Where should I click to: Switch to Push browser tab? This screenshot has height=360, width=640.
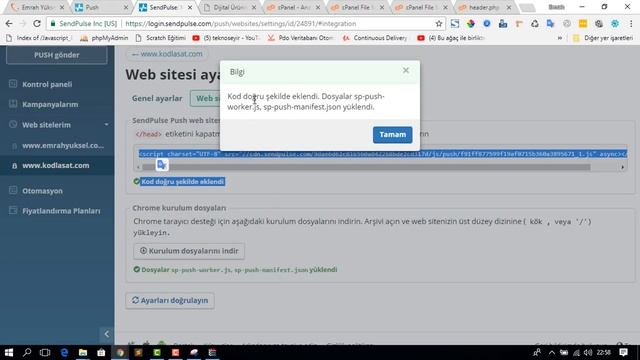(100, 7)
